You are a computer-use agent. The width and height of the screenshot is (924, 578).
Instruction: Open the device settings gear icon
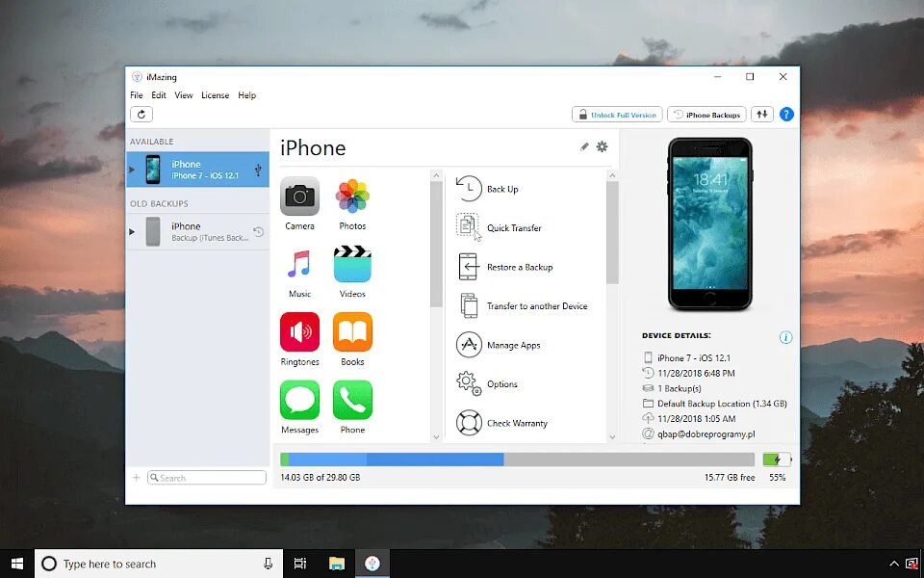603,146
